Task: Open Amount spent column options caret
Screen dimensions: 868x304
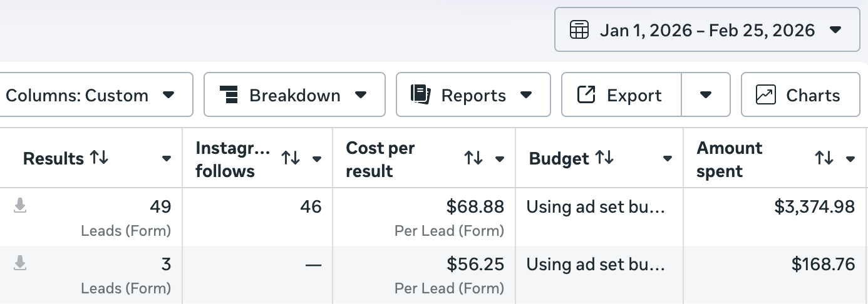Action: [850, 159]
